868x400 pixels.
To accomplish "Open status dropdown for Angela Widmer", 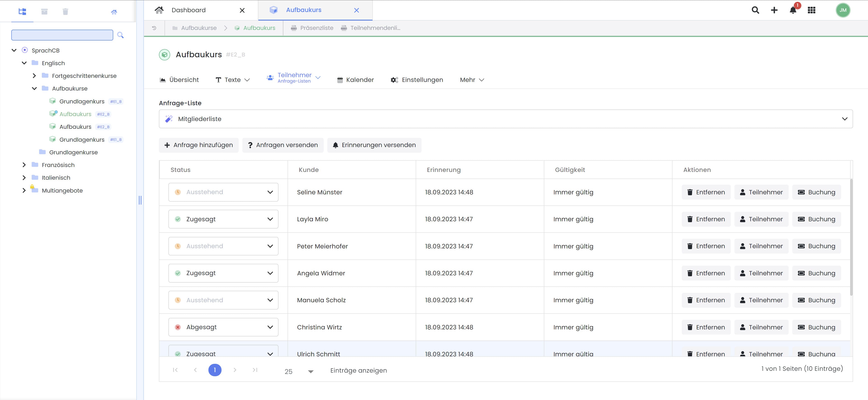I will click(x=223, y=273).
